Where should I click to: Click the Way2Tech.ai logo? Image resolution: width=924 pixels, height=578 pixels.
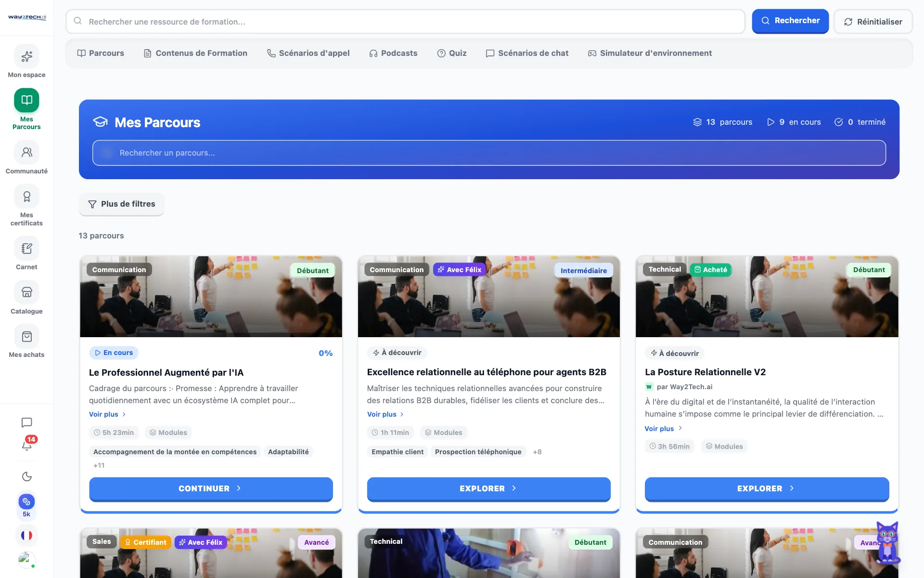pyautogui.click(x=27, y=17)
